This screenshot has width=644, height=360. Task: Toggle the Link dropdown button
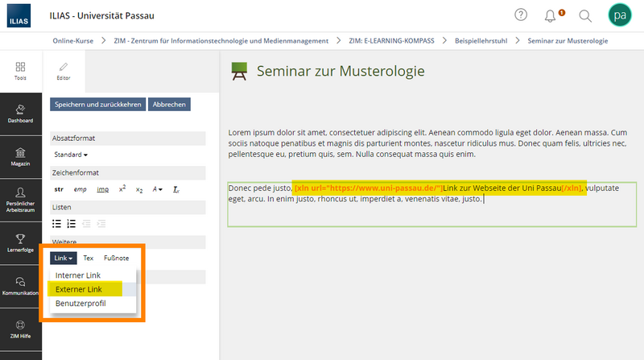pyautogui.click(x=64, y=258)
